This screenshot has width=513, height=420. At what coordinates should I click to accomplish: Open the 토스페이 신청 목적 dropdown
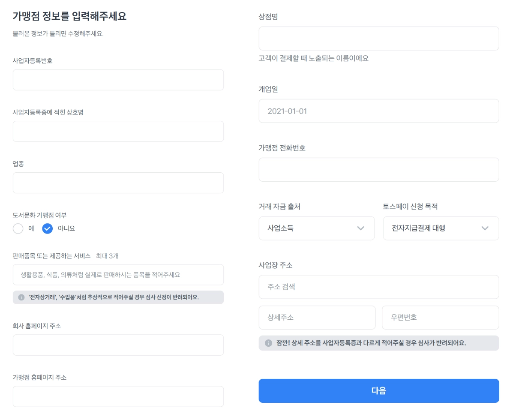441,228
